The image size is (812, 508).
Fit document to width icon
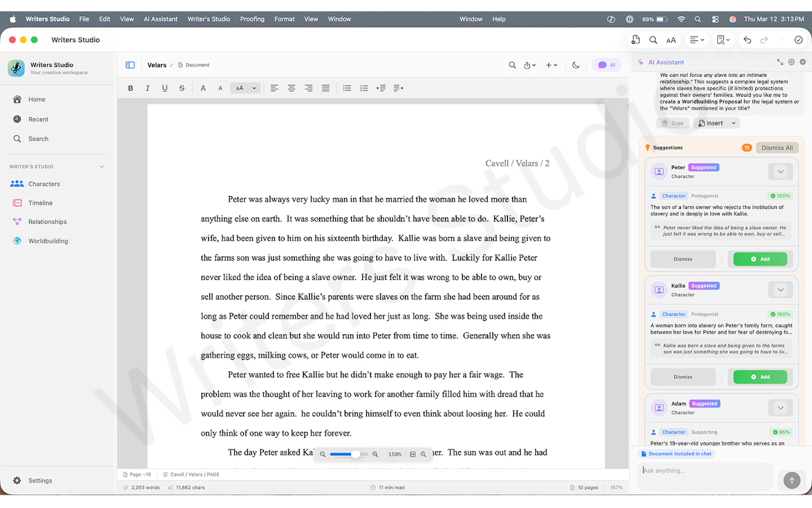tap(413, 455)
